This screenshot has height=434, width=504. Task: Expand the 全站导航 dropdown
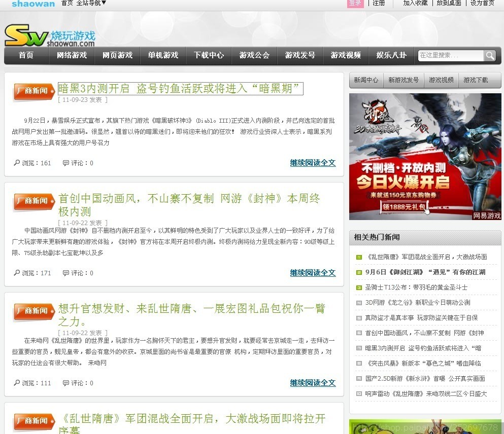point(91,3)
